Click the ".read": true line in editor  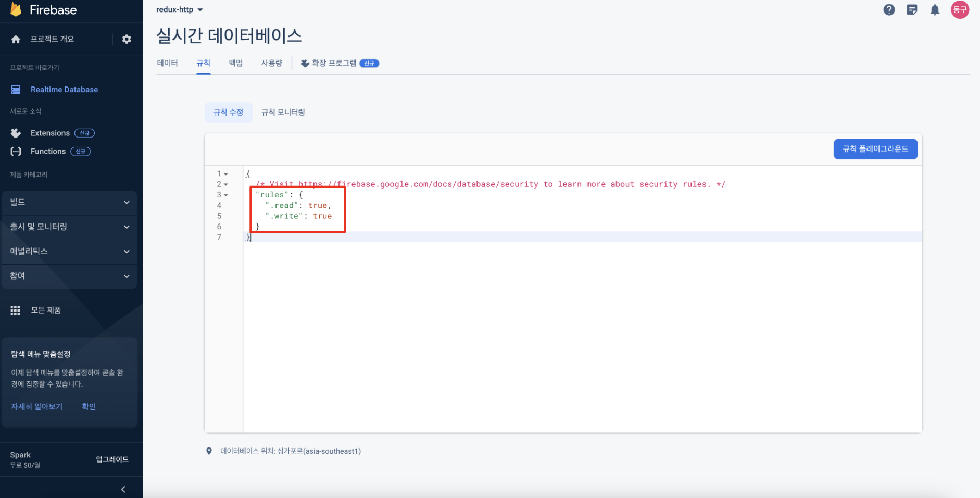coord(298,206)
